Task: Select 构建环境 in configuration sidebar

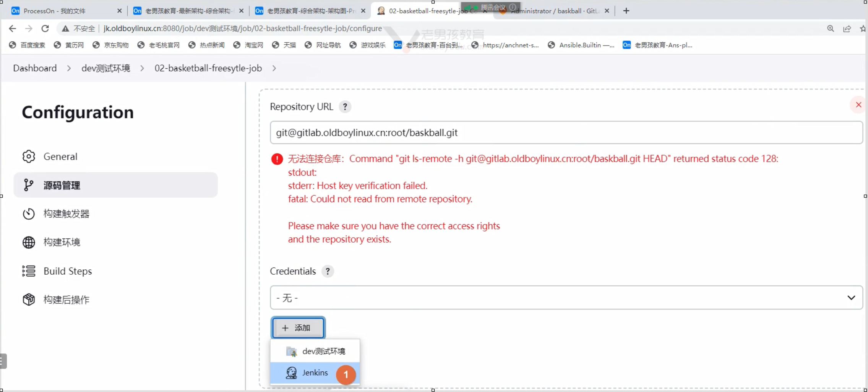Action: click(115, 242)
